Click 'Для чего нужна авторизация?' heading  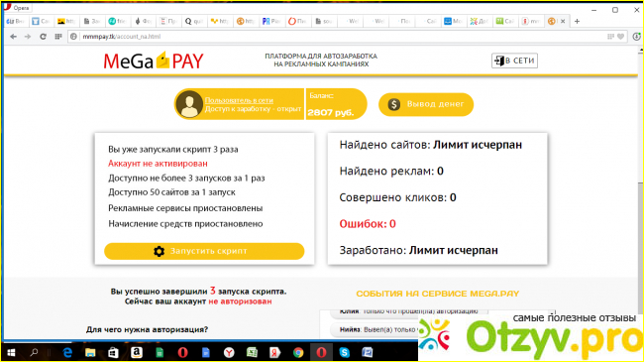coord(147,329)
